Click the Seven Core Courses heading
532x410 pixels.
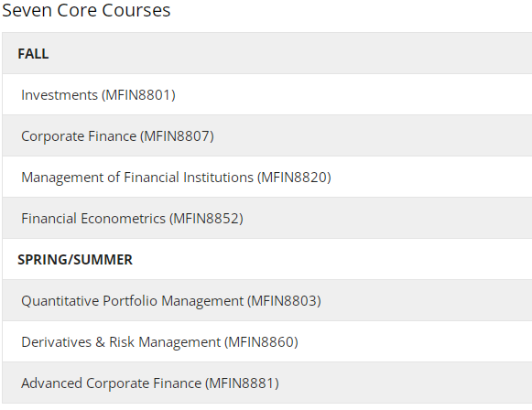click(x=86, y=10)
